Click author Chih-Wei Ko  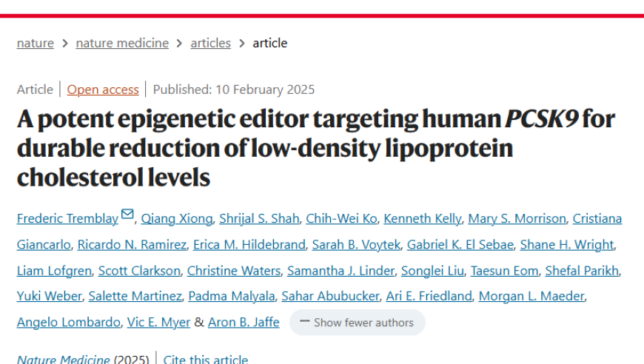341,219
